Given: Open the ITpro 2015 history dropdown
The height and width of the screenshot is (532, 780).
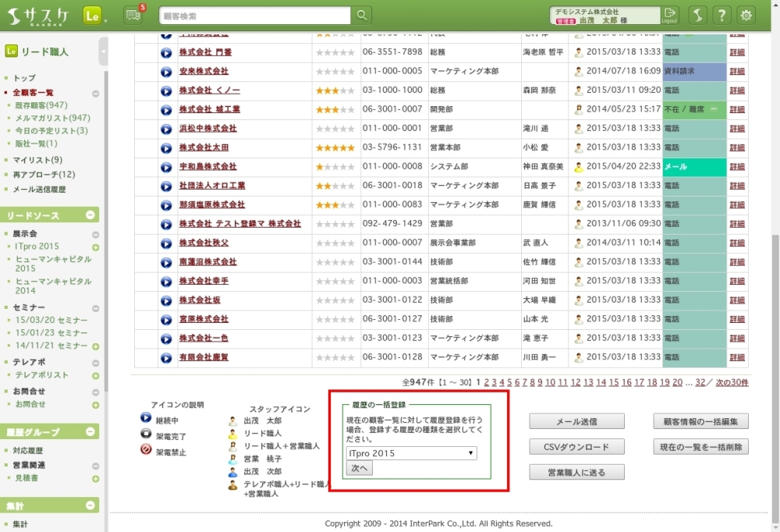Looking at the screenshot, I should [x=412, y=452].
